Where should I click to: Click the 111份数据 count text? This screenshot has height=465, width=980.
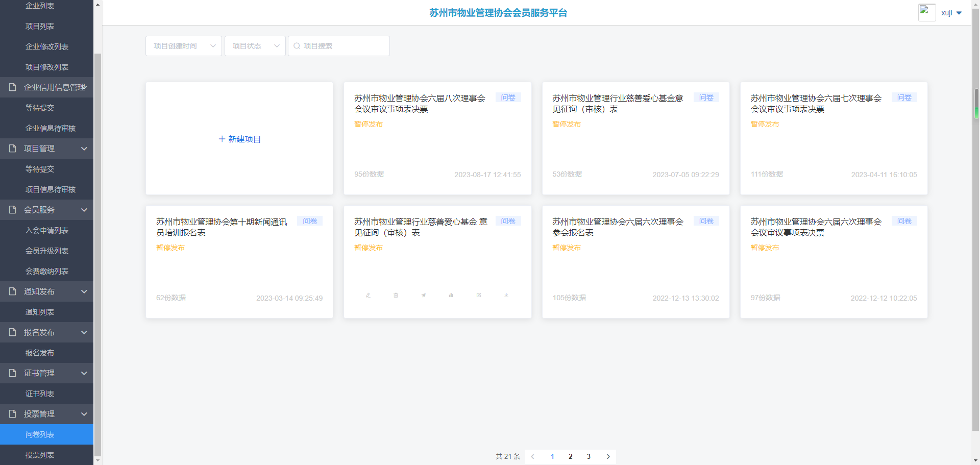point(767,174)
